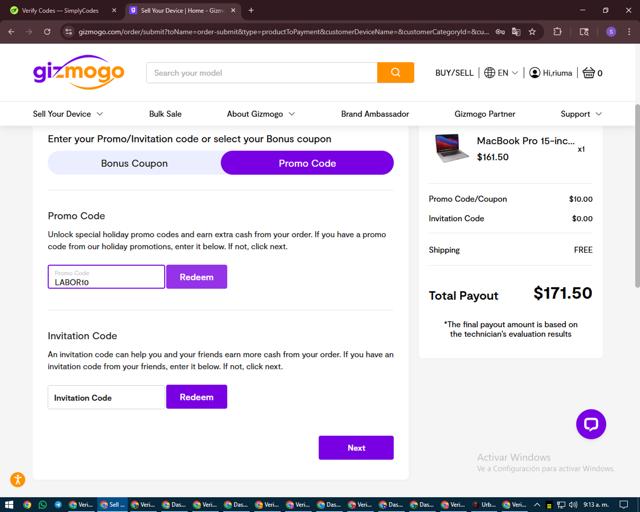Open the Chrome profile avatar
Viewport: 640px width, 512px height.
(x=611, y=32)
